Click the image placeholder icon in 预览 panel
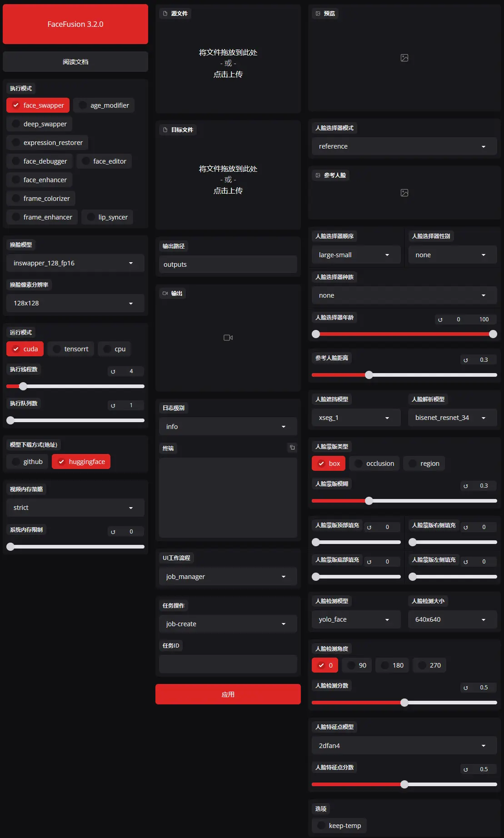The image size is (504, 838). tap(404, 58)
